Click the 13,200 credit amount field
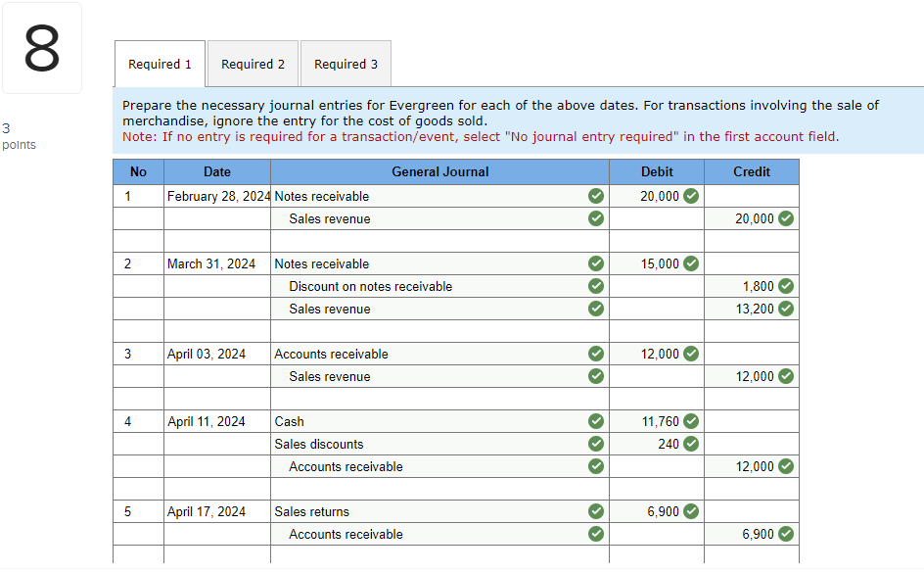The image size is (924, 573). click(x=752, y=309)
